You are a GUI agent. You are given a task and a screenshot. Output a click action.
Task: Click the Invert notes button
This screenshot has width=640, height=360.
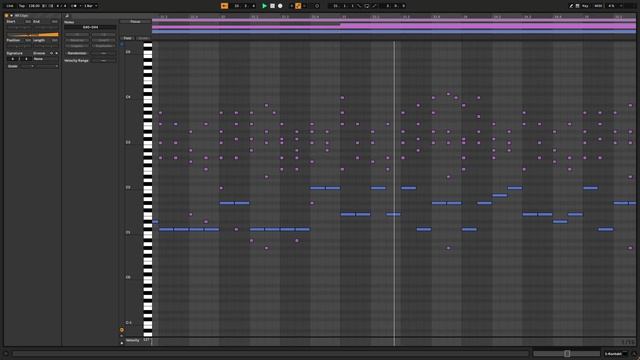point(103,40)
